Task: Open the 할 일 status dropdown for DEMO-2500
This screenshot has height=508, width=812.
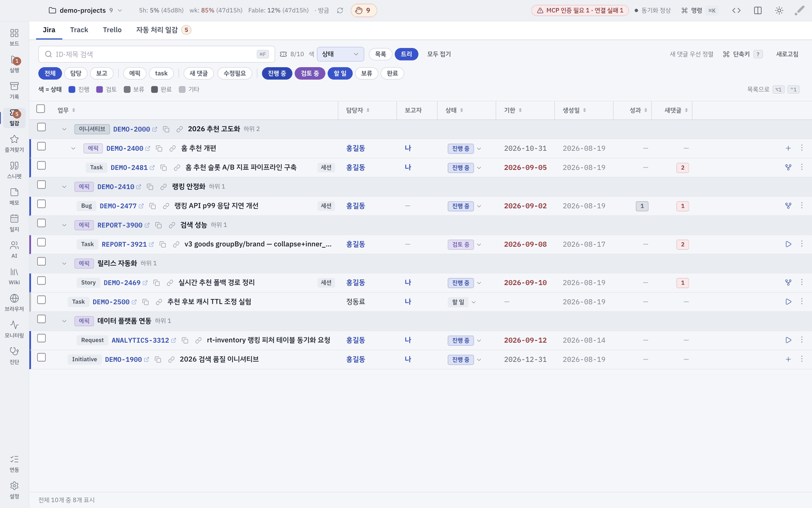Action: [x=462, y=302]
